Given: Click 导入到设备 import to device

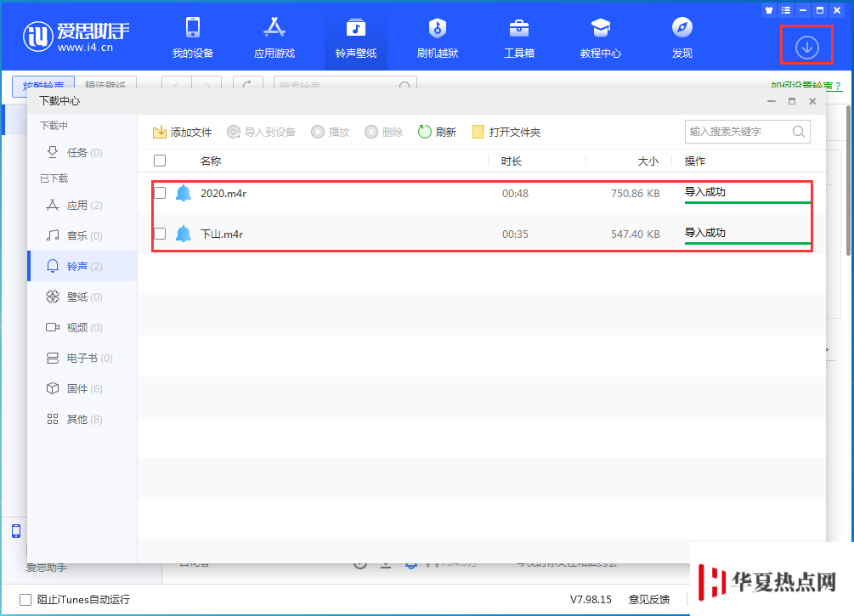Looking at the screenshot, I should (262, 132).
